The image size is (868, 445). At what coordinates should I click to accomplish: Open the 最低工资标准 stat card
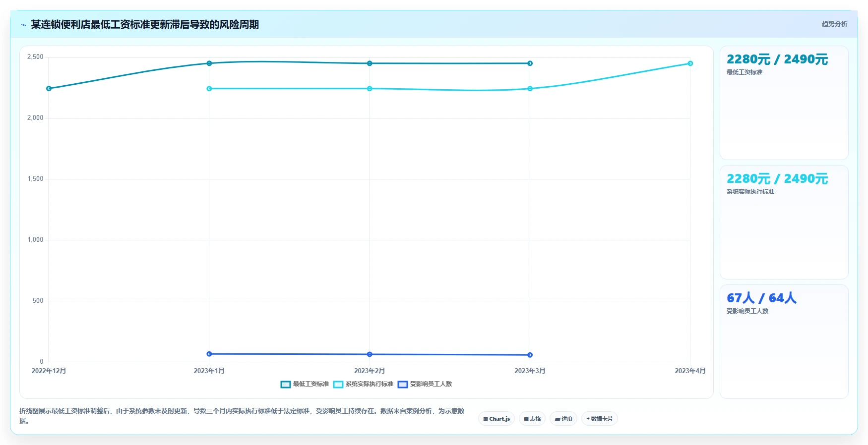(784, 103)
